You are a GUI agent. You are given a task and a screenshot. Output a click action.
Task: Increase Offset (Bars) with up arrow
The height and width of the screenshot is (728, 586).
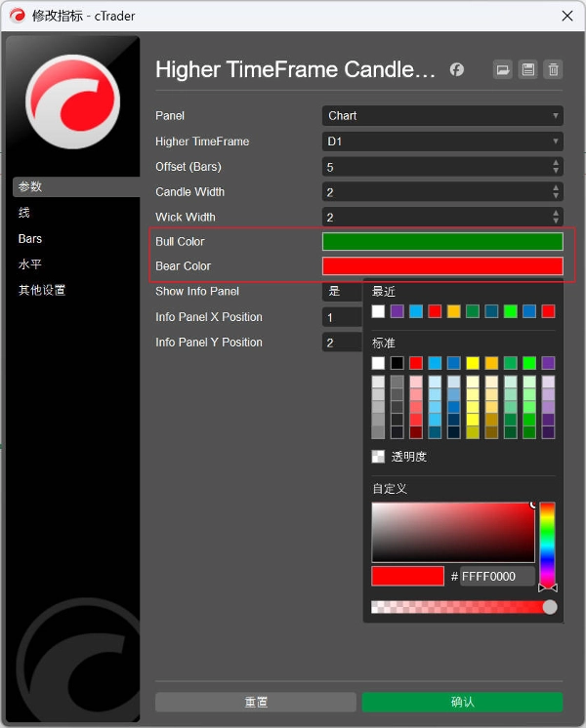556,163
